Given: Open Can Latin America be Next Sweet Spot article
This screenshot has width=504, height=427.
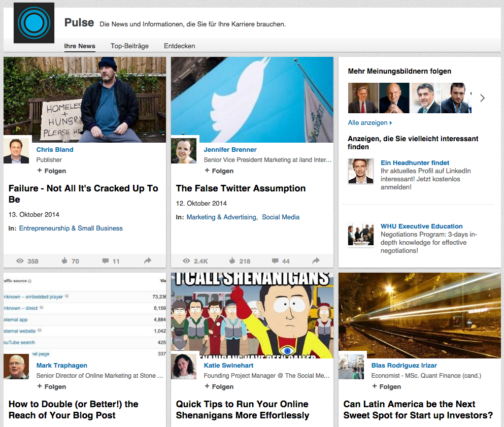Looking at the screenshot, I should (418, 409).
